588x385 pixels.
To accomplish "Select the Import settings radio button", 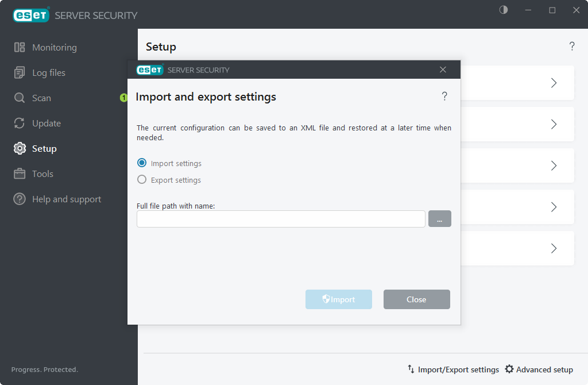I will coord(142,163).
